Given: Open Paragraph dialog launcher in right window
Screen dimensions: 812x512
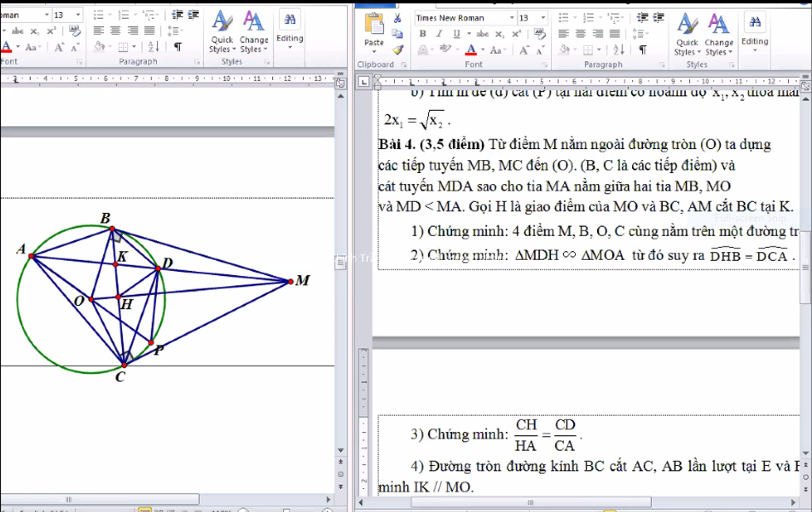Looking at the screenshot, I should (661, 65).
